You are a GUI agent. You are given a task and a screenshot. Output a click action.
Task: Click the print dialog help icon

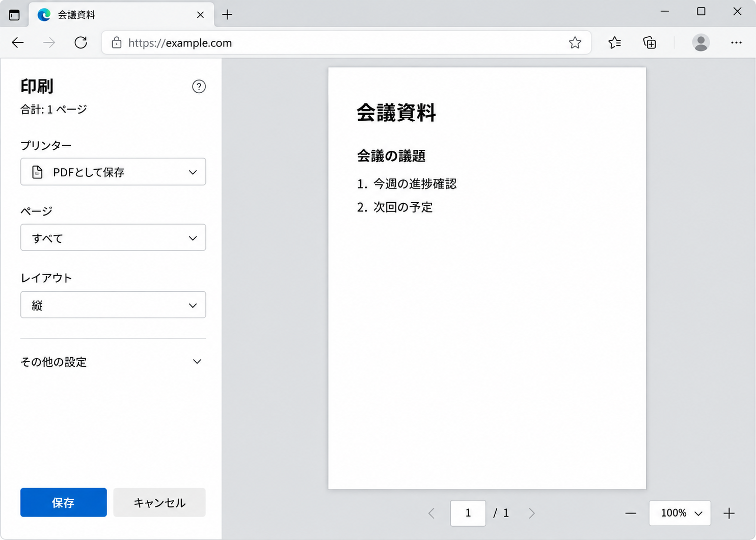point(199,87)
